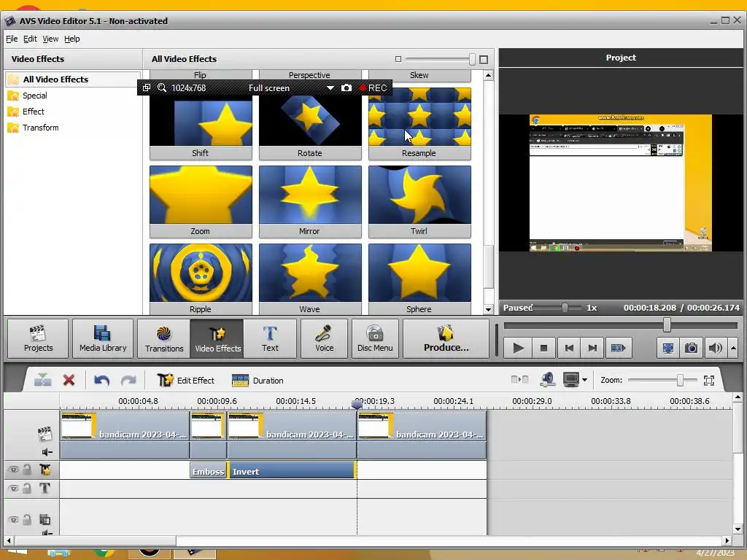Click the webcam capture icon
The width and height of the screenshot is (747, 560).
coord(548,379)
